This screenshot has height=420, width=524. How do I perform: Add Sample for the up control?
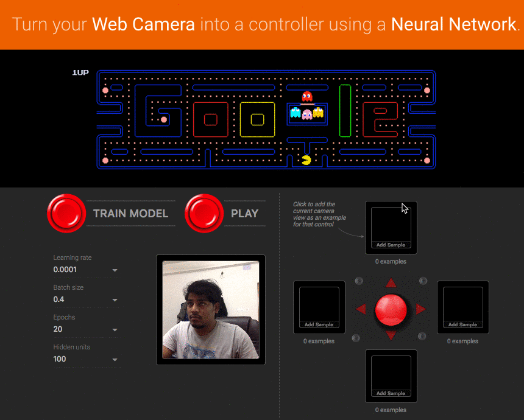pyautogui.click(x=391, y=244)
